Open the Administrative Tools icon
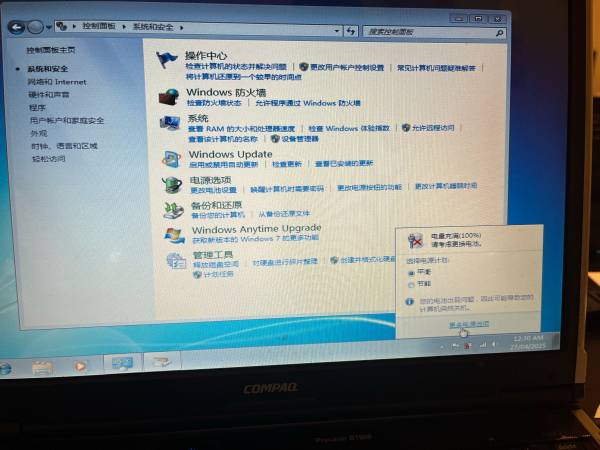This screenshot has height=450, width=600. click(x=176, y=260)
